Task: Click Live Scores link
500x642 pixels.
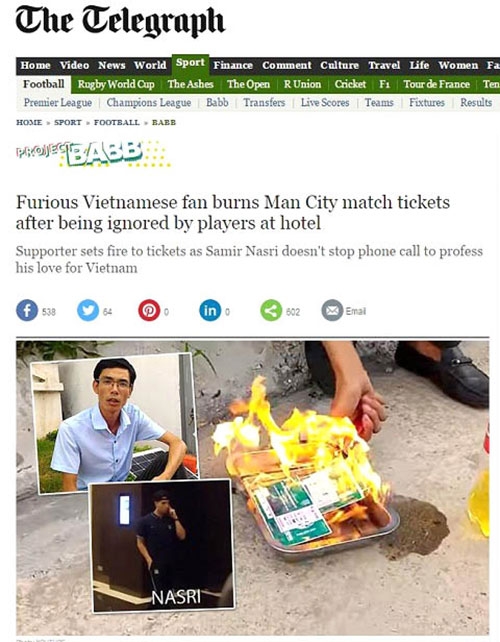Action: click(325, 102)
